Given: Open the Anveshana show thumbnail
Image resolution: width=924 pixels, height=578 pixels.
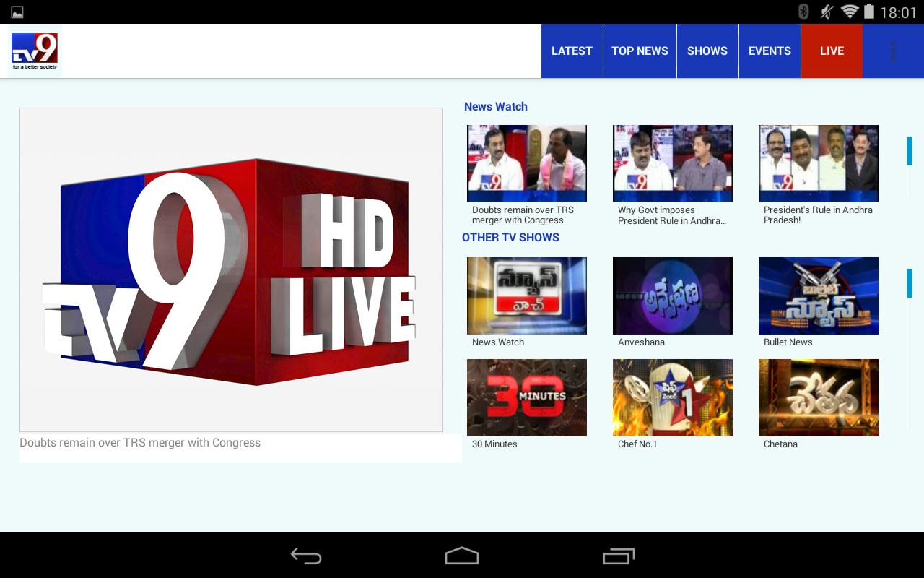Looking at the screenshot, I should pyautogui.click(x=673, y=296).
